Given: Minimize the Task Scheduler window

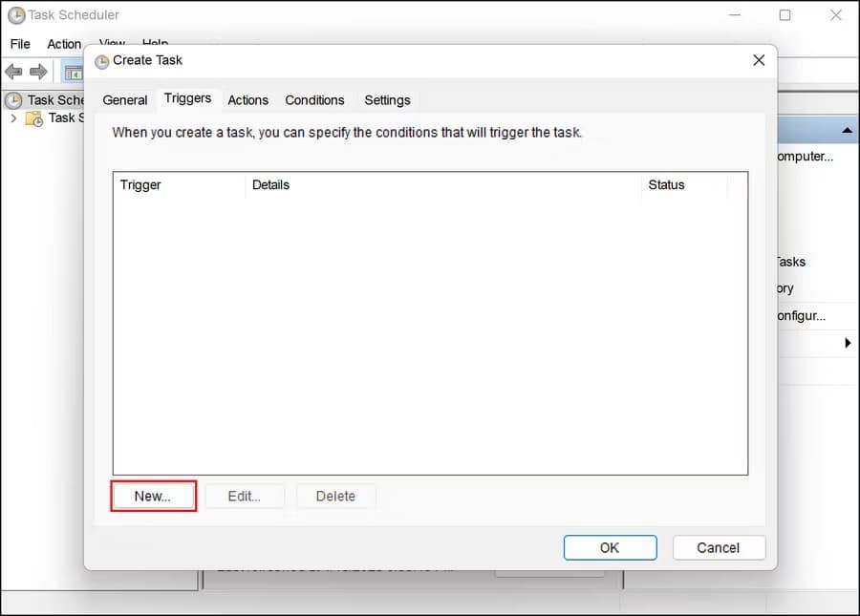Looking at the screenshot, I should point(735,14).
